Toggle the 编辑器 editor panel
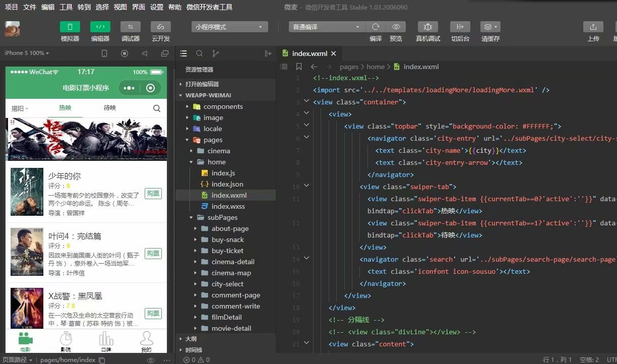The height and width of the screenshot is (364, 617). pyautogui.click(x=100, y=27)
